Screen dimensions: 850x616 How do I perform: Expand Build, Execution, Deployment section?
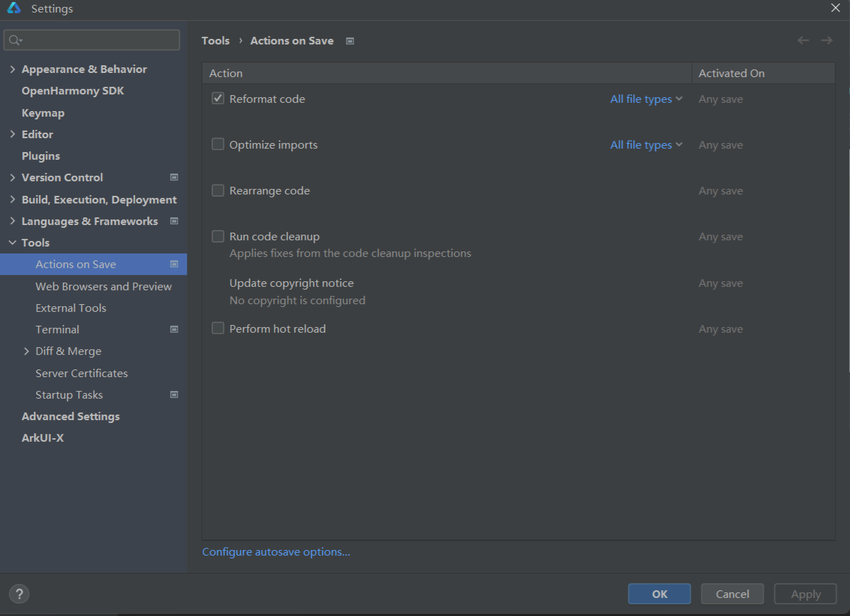[x=13, y=200]
